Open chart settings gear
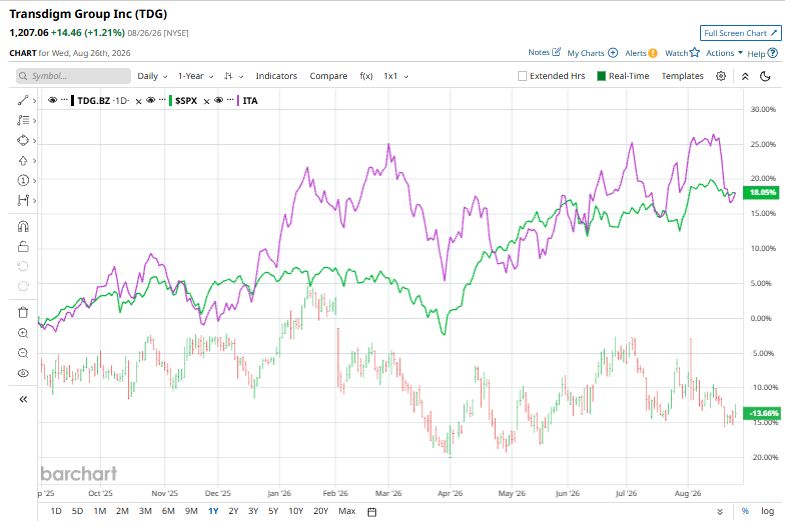 [x=720, y=76]
